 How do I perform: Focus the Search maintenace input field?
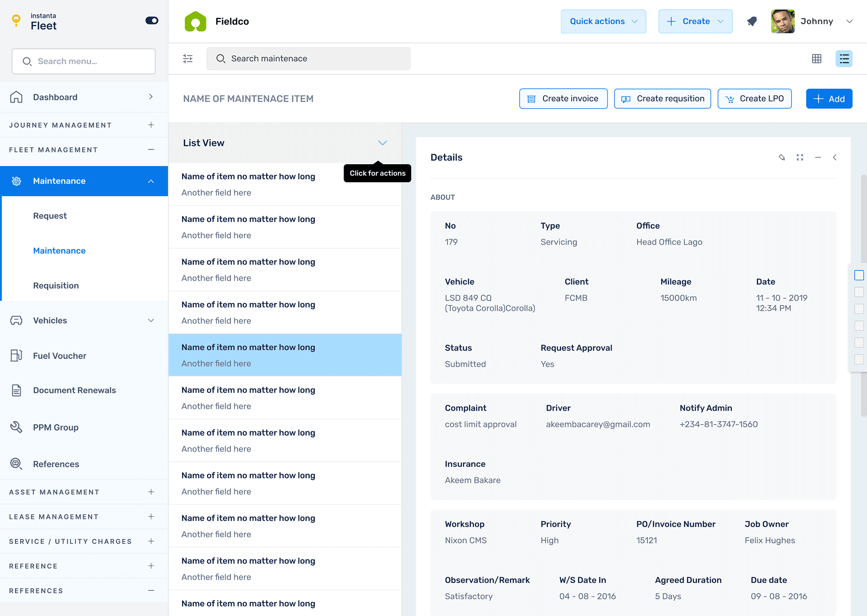[308, 59]
